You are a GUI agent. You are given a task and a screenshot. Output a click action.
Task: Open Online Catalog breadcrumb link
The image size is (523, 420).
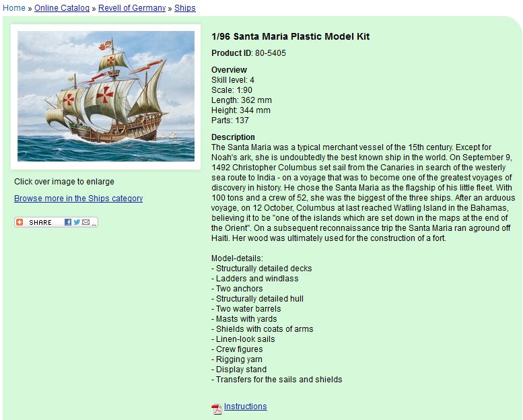(x=62, y=7)
